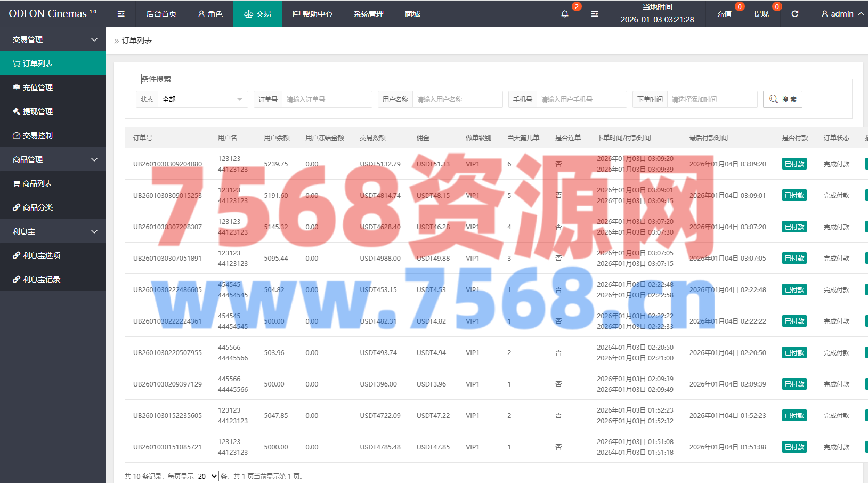This screenshot has width=868, height=483.
Task: Click the notification bell icon
Action: click(x=565, y=14)
